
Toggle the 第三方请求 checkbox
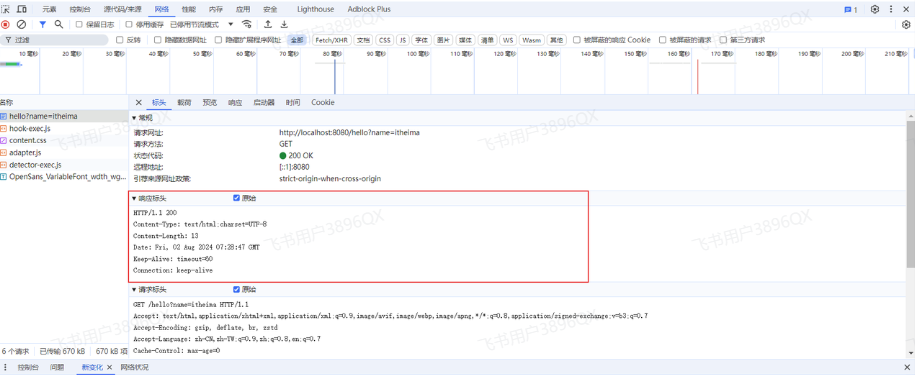(724, 40)
